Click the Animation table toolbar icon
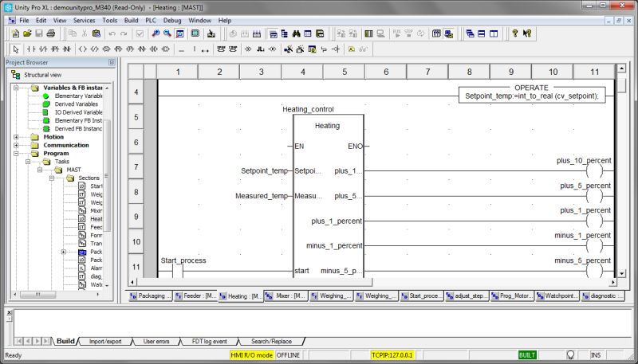 pyautogui.click(x=308, y=33)
